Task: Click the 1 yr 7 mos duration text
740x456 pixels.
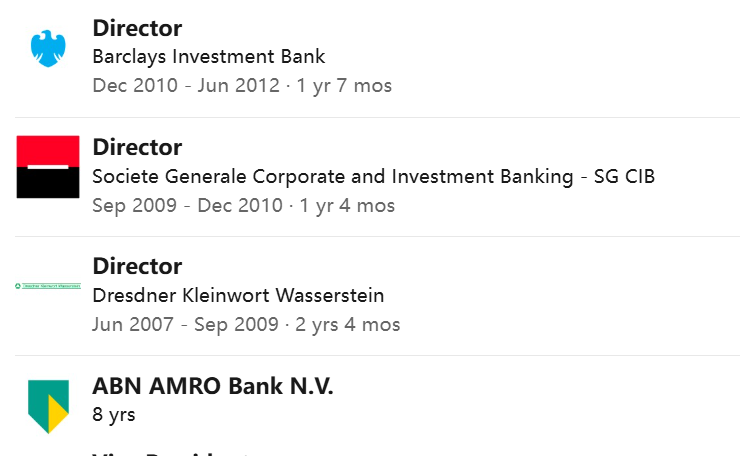Action: [x=344, y=86]
